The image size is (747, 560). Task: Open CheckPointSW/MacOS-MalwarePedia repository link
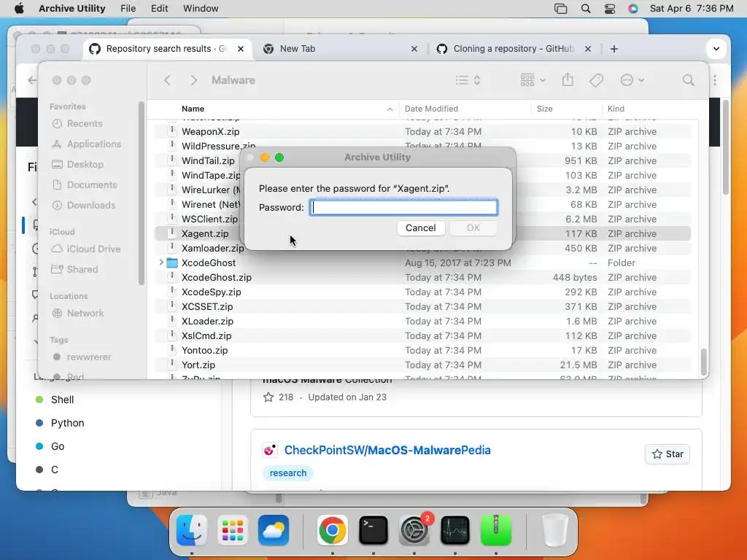click(x=387, y=450)
